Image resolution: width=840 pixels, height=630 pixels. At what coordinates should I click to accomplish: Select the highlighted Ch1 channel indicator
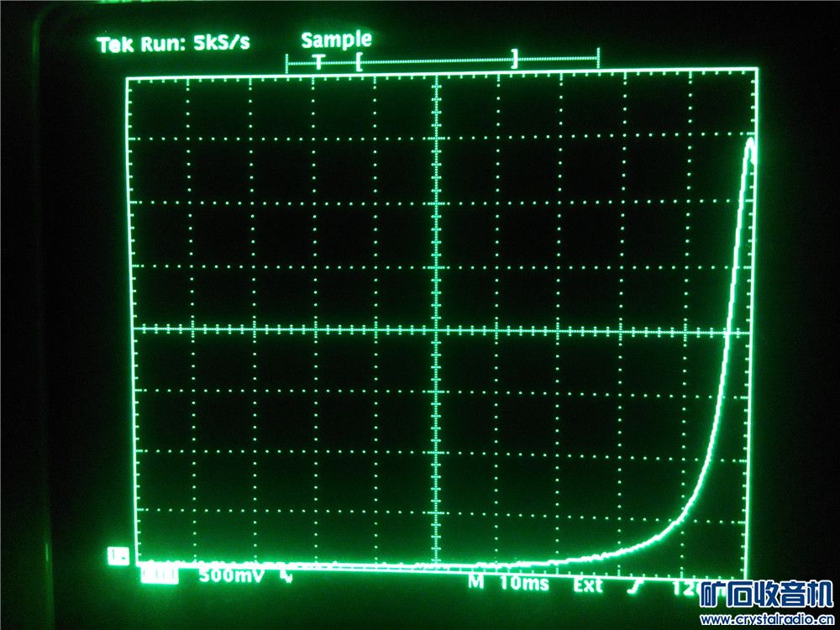tap(159, 575)
